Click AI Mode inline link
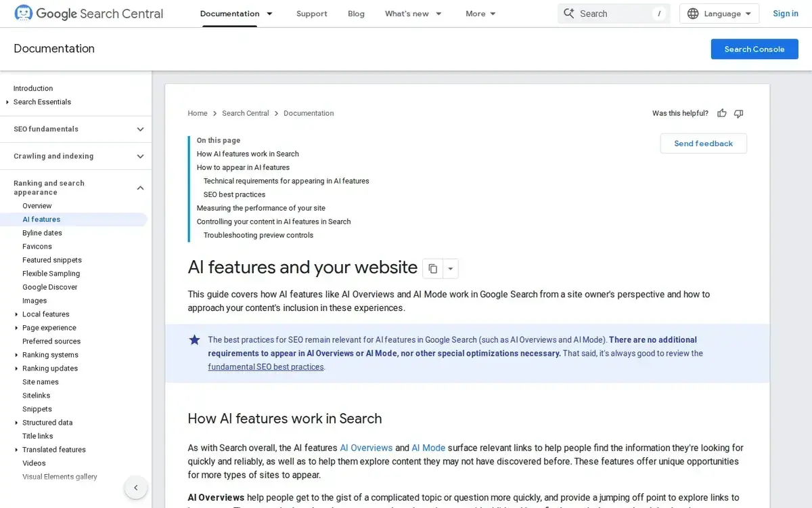Screen dimensions: 812x508 (x=428, y=448)
